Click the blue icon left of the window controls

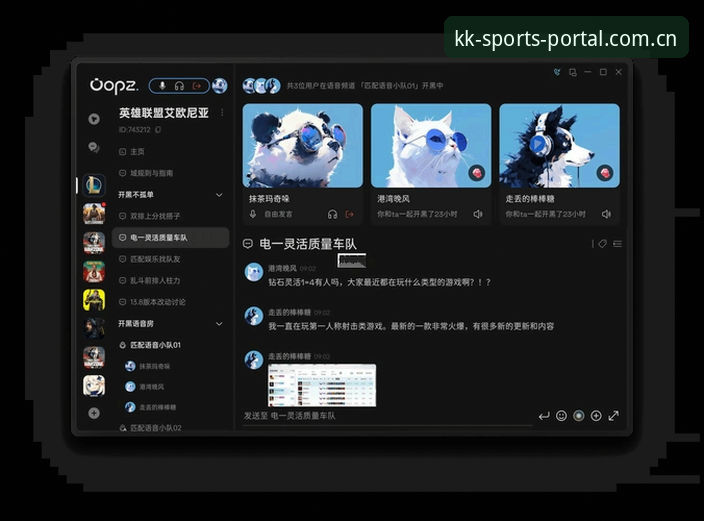[557, 72]
